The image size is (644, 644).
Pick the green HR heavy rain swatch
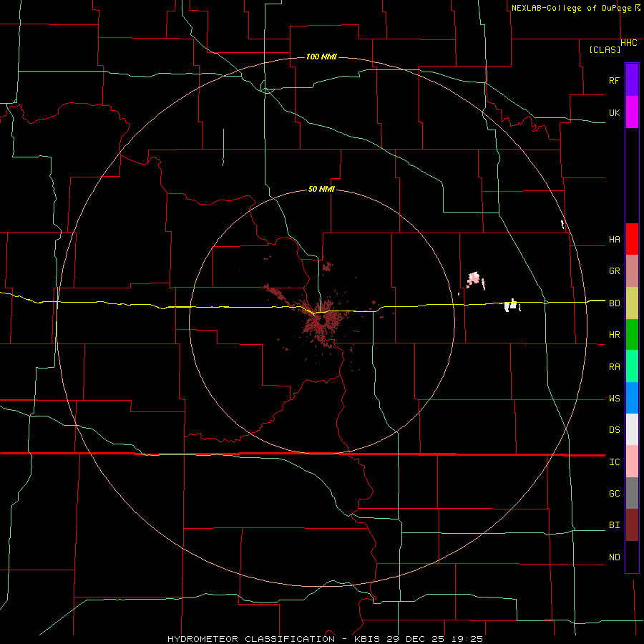point(632,334)
